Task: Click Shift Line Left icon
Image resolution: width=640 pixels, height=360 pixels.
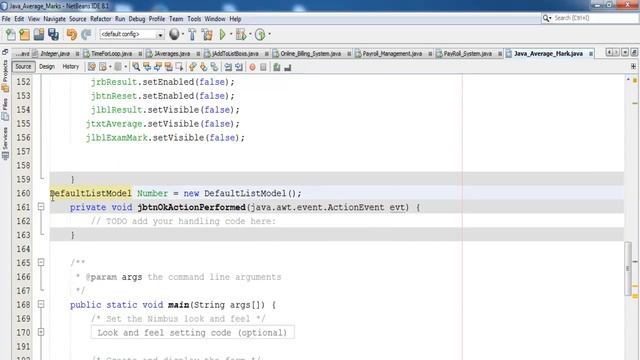Action: click(228, 67)
